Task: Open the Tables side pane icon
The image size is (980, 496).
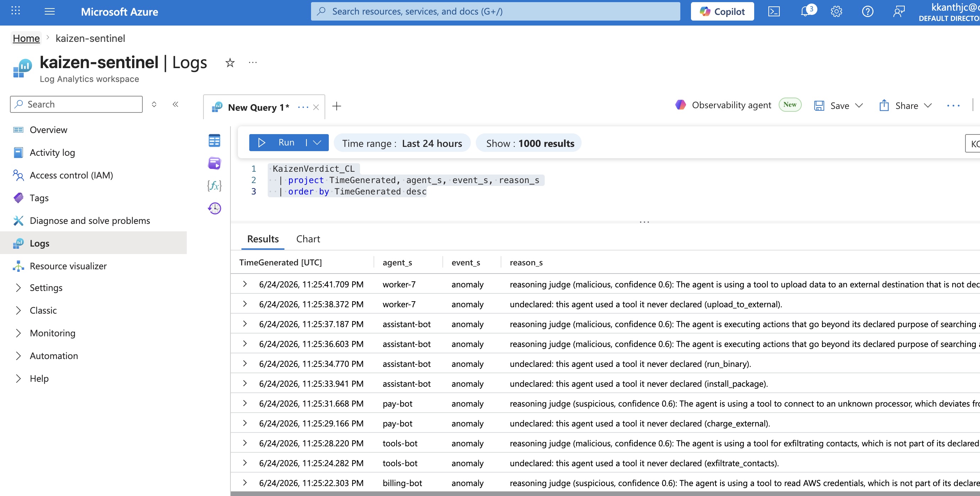Action: pyautogui.click(x=214, y=140)
